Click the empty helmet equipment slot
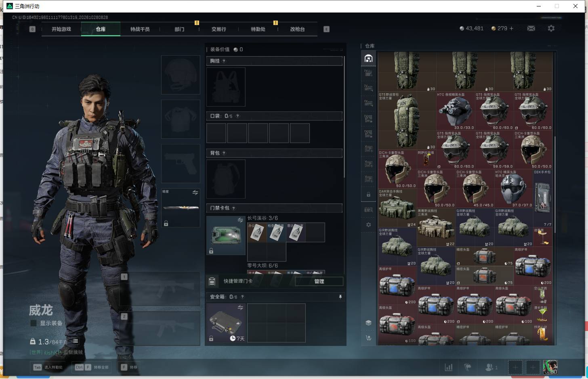This screenshot has width=588, height=379. pos(181,75)
